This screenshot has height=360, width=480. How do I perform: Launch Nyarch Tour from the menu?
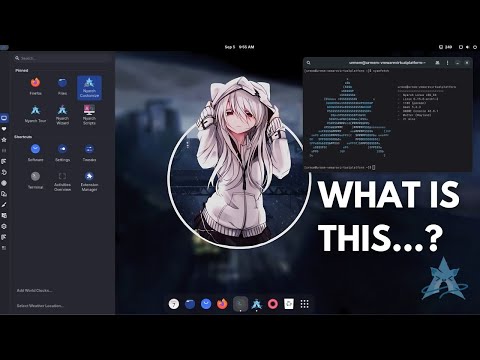coord(35,114)
